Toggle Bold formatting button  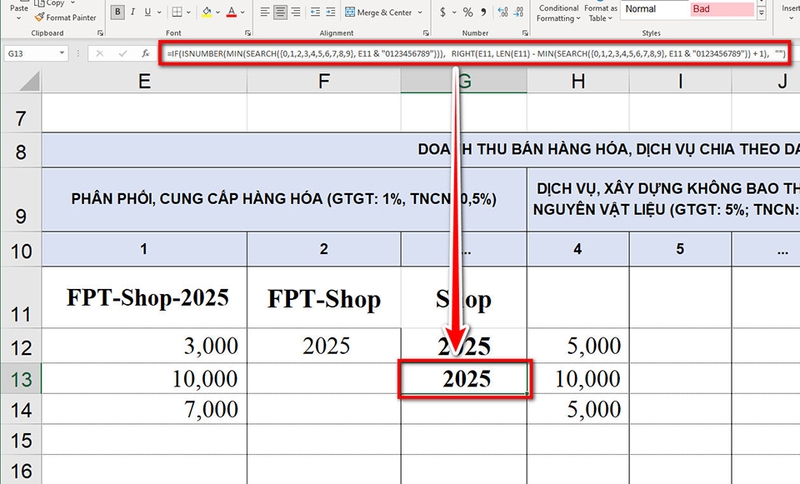pyautogui.click(x=117, y=12)
